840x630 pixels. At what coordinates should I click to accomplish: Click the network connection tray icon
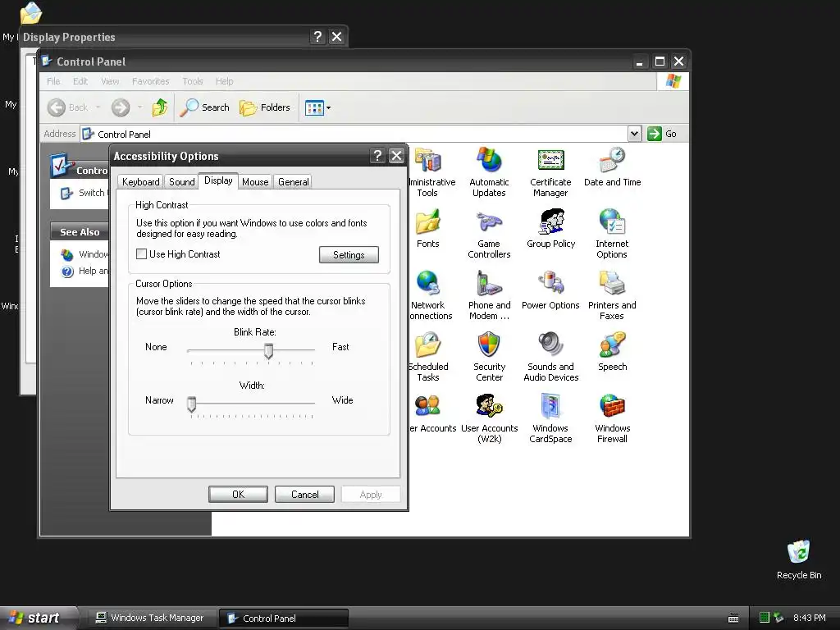(x=778, y=618)
